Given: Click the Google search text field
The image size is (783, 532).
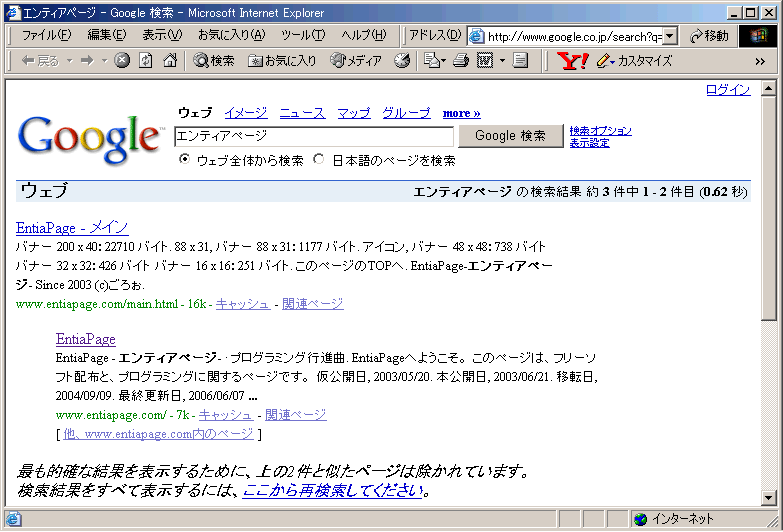Looking at the screenshot, I should (x=314, y=136).
